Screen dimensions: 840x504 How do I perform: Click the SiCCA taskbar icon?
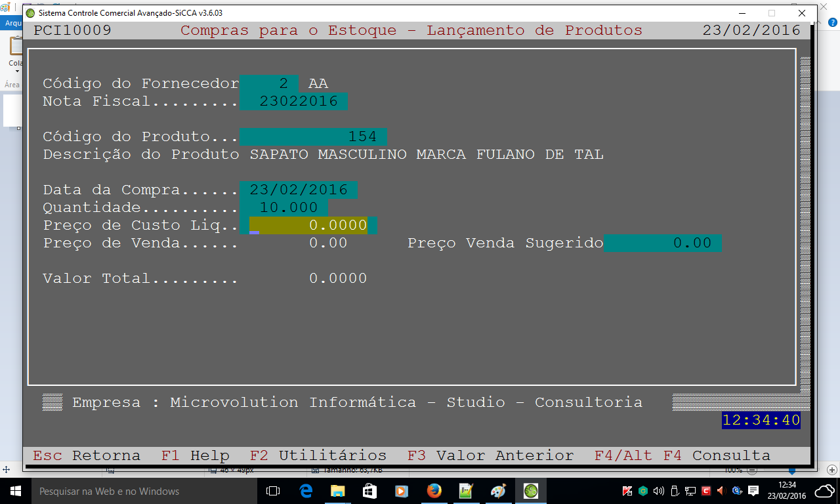tap(530, 491)
